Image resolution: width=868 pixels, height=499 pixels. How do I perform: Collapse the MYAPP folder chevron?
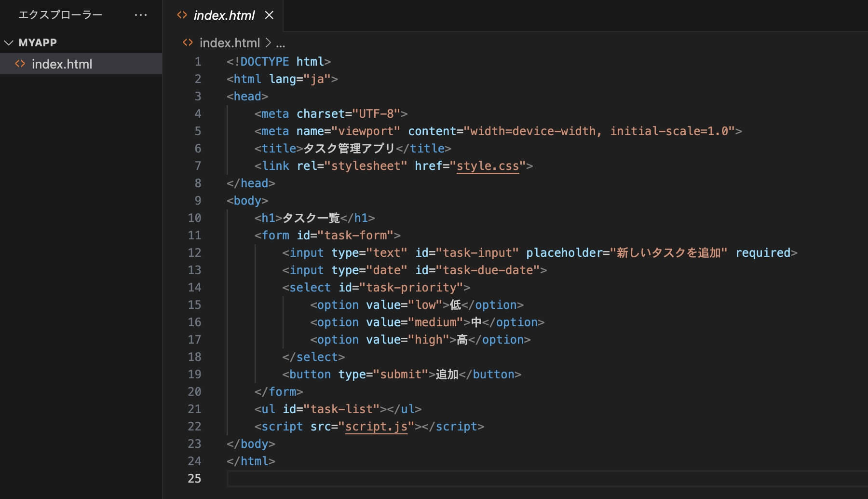[9, 42]
